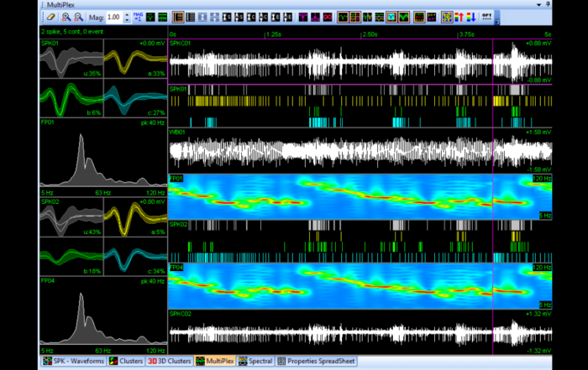The height and width of the screenshot is (370, 588).
Task: Toggle the highlighted bold green V waveform icon
Action: (x=404, y=18)
